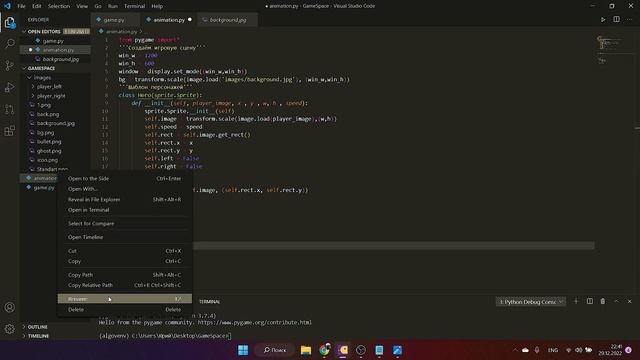Open File Explorer from taskbar
This screenshot has width=640, height=360.
pos(306,350)
